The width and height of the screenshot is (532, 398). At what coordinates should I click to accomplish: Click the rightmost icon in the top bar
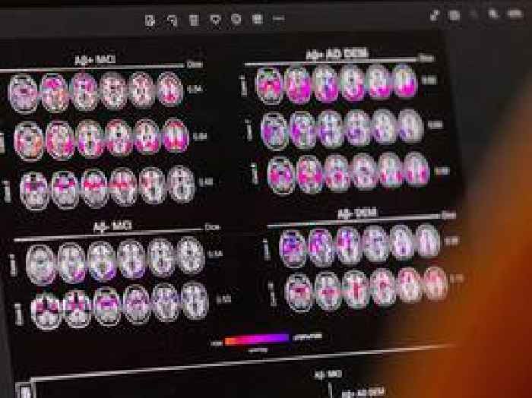[514, 13]
